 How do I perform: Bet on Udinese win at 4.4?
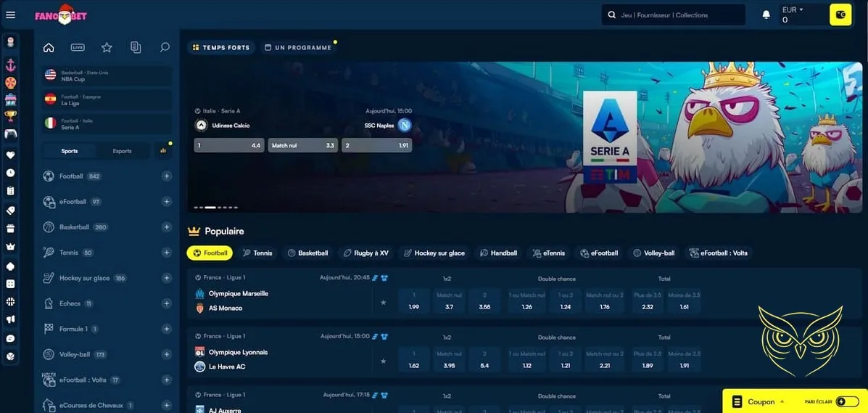tap(229, 145)
